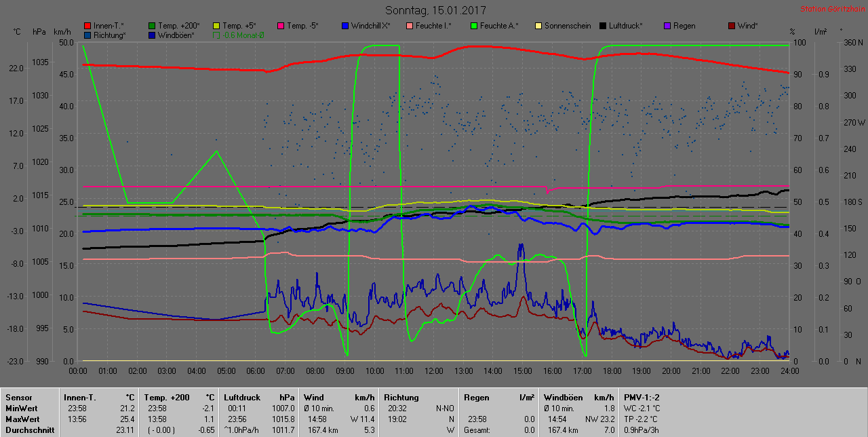Click the km/h axis unit header at left
This screenshot has width=868, height=437.
coord(62,32)
